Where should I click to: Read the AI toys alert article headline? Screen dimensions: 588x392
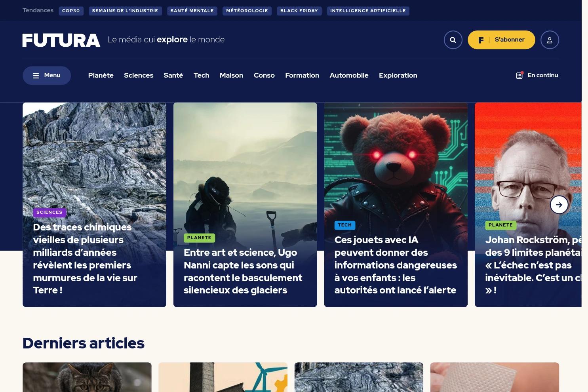pos(396,265)
